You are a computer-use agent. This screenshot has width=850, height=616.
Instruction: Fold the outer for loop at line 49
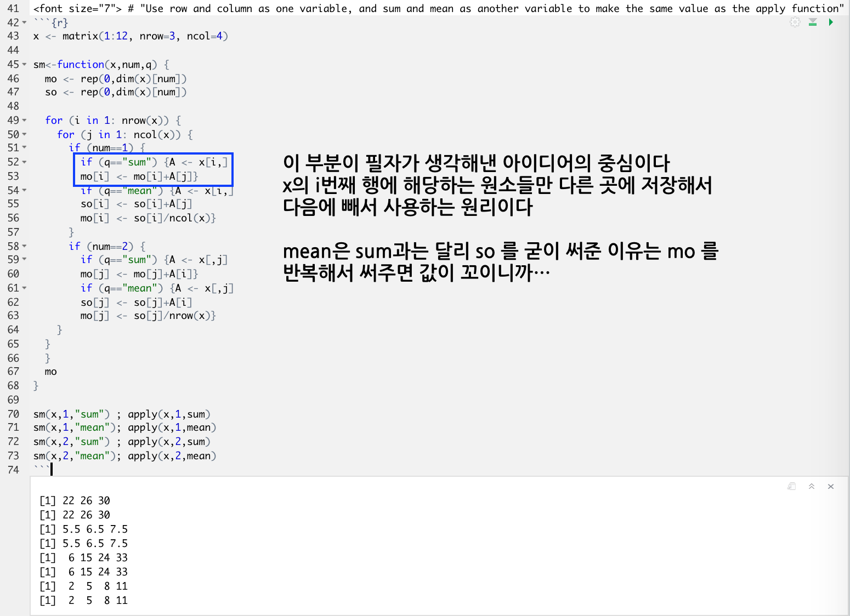24,121
